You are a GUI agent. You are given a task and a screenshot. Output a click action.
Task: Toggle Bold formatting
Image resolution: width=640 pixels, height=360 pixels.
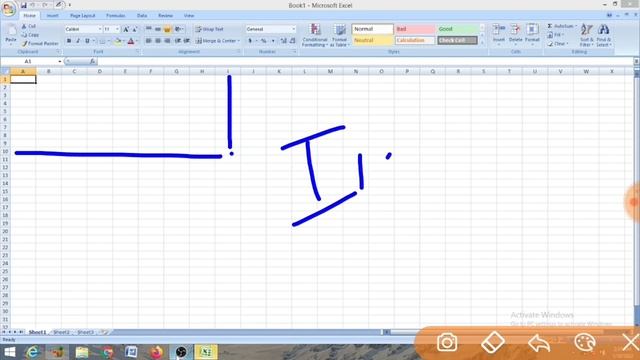69,41
